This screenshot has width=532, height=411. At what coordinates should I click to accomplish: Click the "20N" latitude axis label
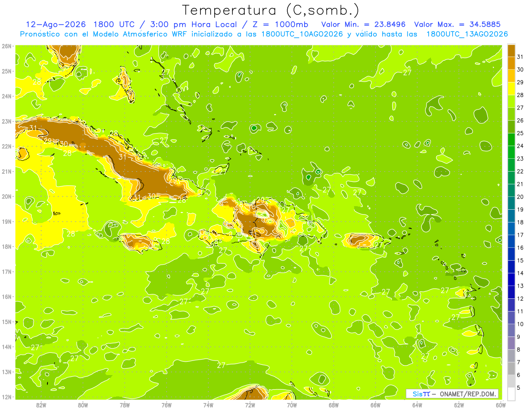pyautogui.click(x=7, y=196)
